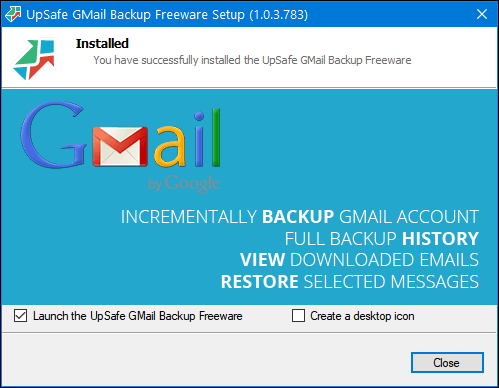Click the setup window title text
The width and height of the screenshot is (499, 388).
coord(167,15)
